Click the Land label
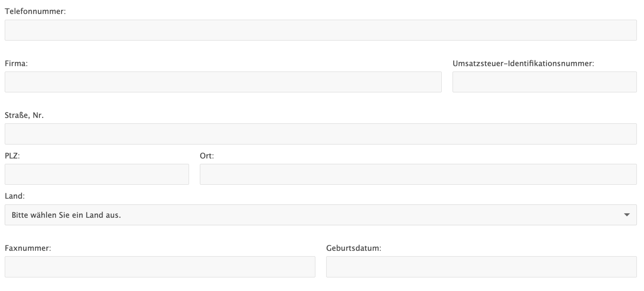The width and height of the screenshot is (644, 291). tap(15, 196)
